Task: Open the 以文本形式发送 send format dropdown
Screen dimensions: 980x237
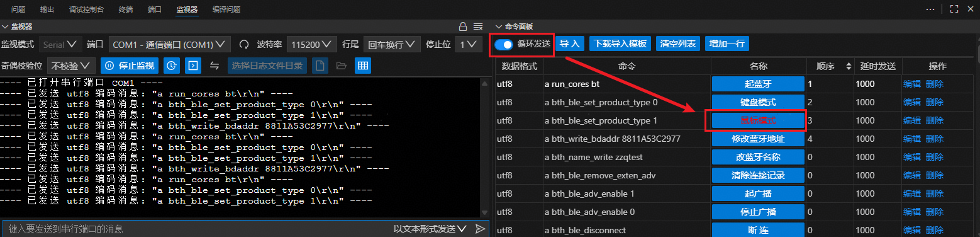Action: click(430, 229)
